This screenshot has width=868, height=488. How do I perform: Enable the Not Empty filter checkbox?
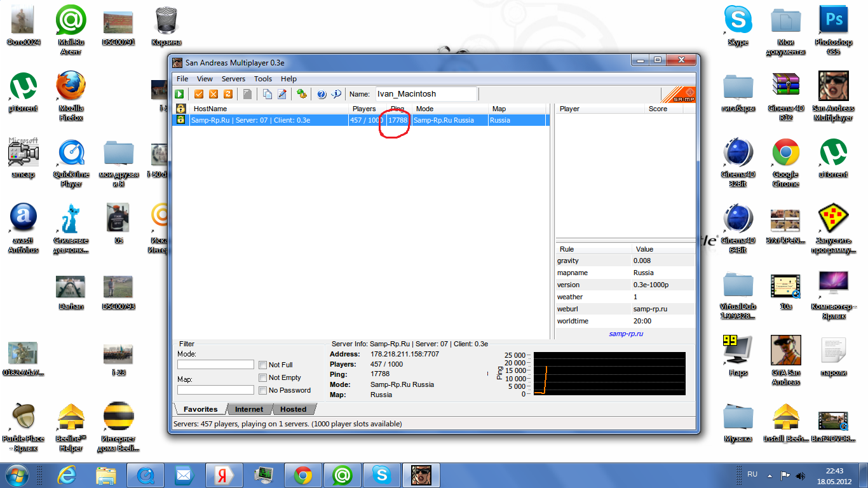[x=262, y=377]
